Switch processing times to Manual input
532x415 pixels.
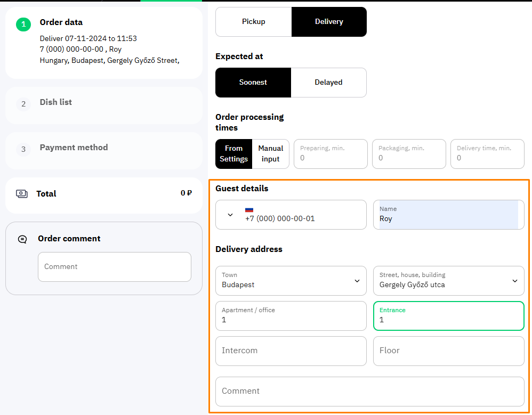(270, 153)
